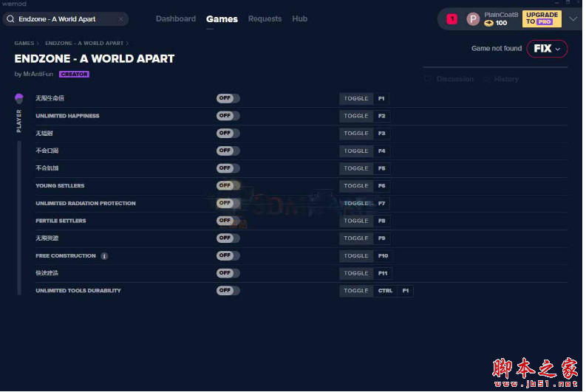The height and width of the screenshot is (392, 586).
Task: Open the FIX dropdown button
Action: [547, 49]
